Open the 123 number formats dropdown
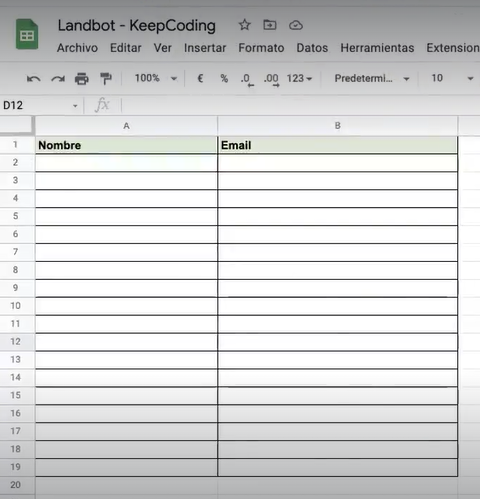 (299, 79)
